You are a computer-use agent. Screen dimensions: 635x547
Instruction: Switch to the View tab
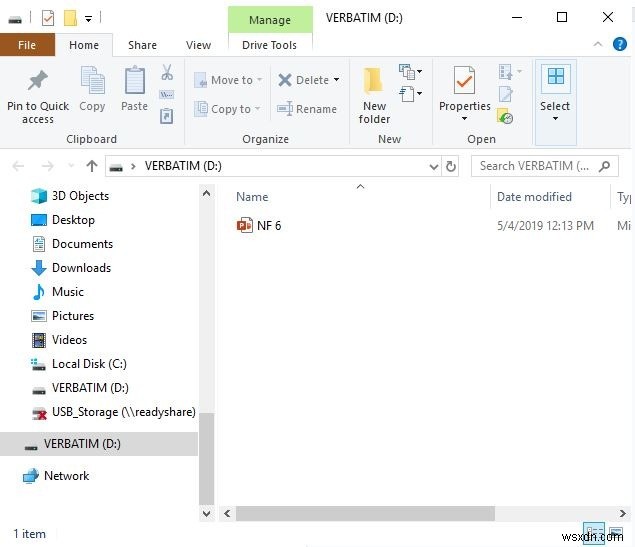[x=198, y=45]
